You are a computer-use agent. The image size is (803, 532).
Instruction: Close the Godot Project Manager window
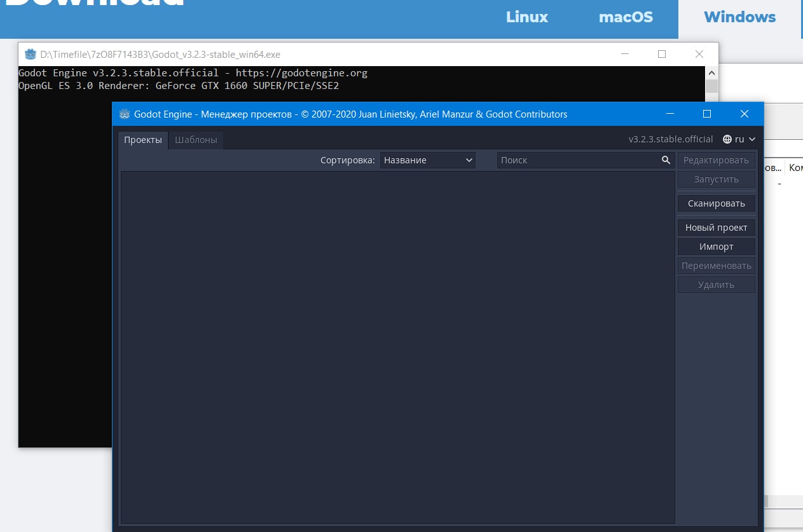coord(745,114)
